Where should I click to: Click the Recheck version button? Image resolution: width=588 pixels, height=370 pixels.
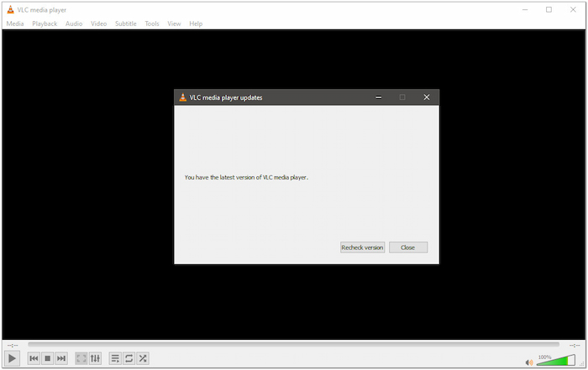[x=362, y=248]
